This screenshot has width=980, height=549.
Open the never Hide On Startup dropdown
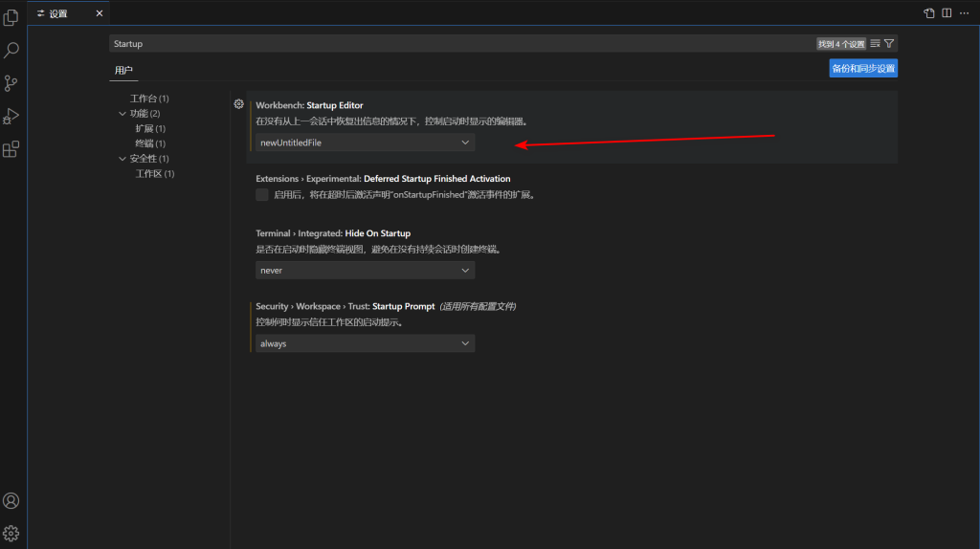[365, 271]
